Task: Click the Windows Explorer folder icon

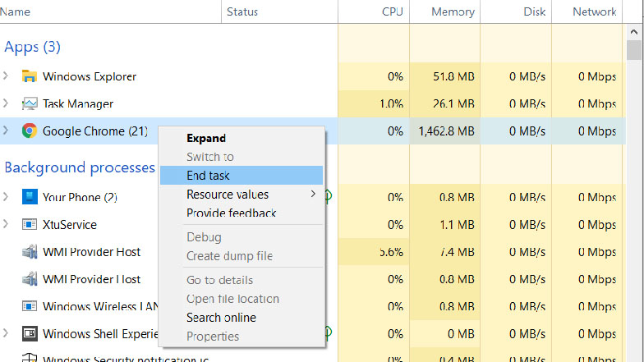Action: (x=30, y=76)
